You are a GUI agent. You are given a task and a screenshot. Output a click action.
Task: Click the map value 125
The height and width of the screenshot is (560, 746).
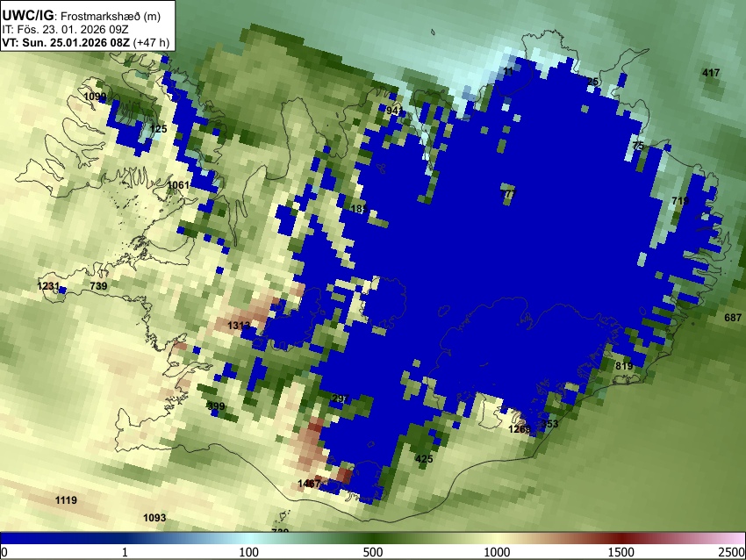159,129
